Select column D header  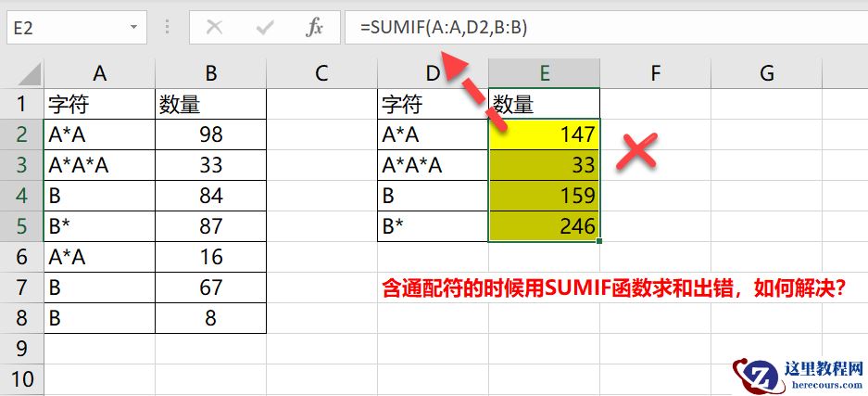pyautogui.click(x=433, y=73)
